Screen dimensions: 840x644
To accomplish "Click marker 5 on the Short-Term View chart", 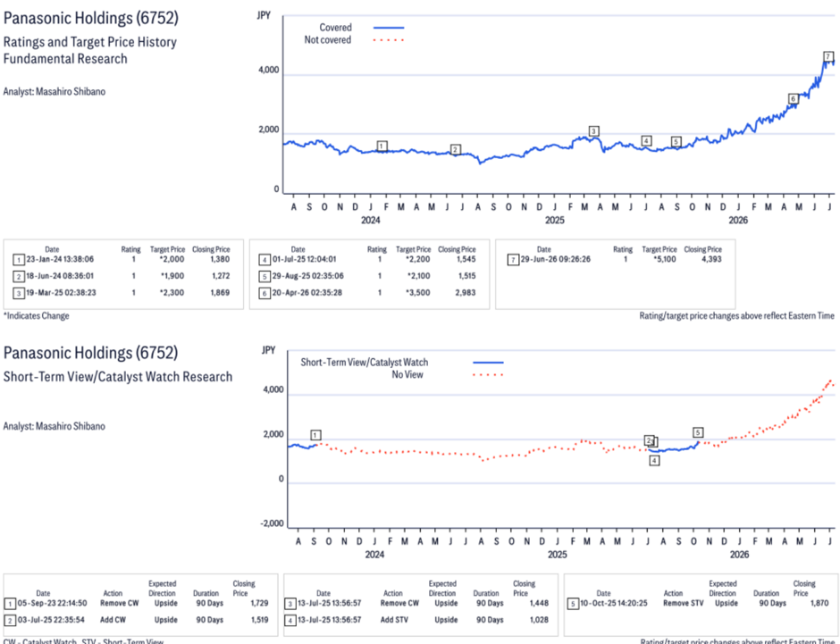I will point(697,432).
